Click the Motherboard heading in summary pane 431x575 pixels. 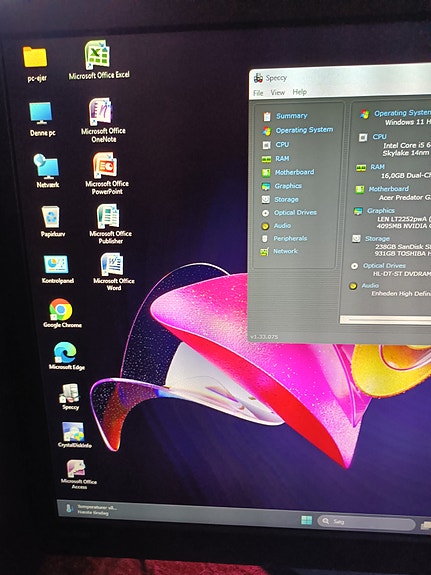(388, 189)
